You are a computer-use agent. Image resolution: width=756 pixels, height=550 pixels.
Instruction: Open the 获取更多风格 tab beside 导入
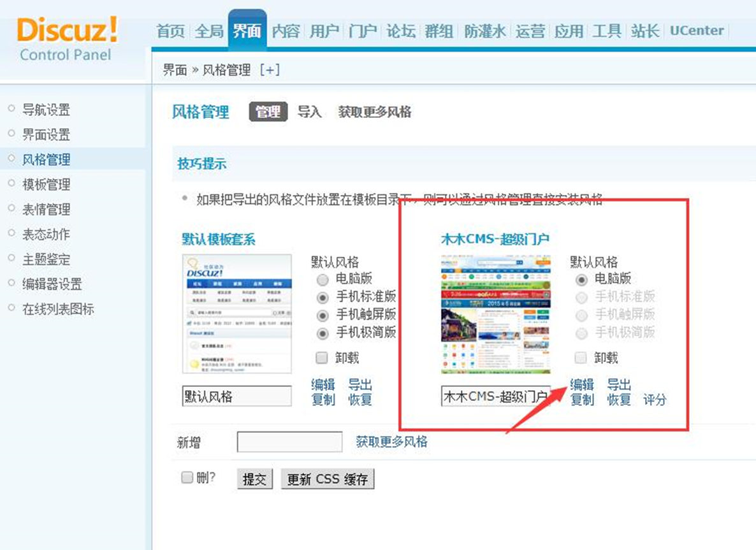(x=375, y=112)
